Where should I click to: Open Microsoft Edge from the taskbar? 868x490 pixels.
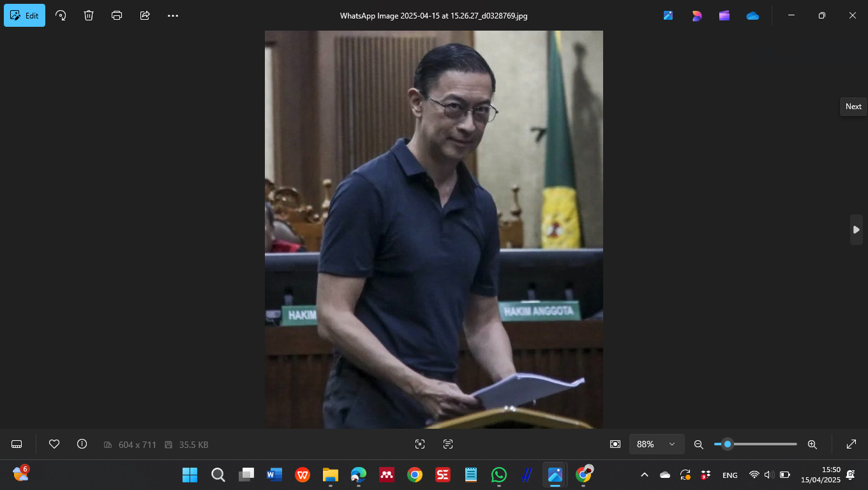click(358, 475)
